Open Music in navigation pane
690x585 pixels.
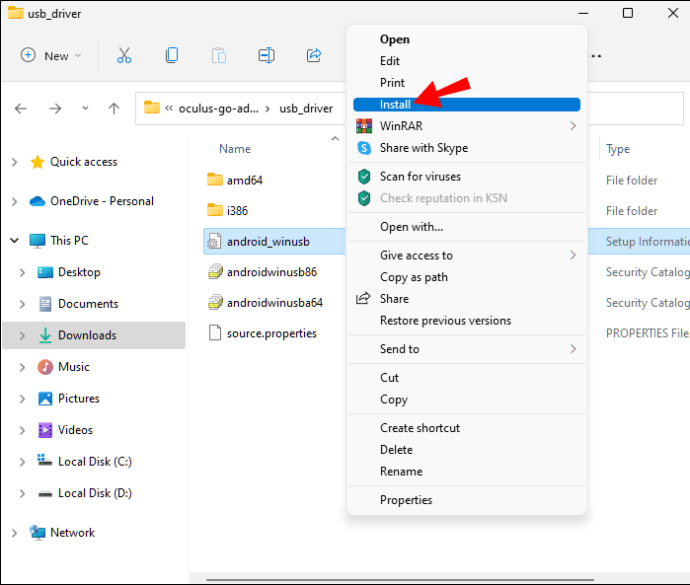(x=73, y=367)
